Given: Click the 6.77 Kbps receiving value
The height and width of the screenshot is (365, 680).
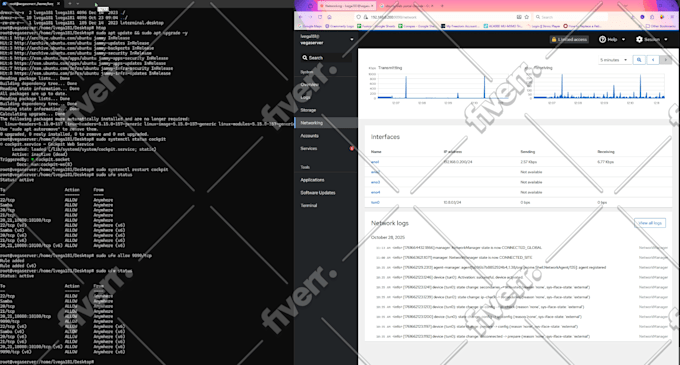Looking at the screenshot, I should 605,162.
